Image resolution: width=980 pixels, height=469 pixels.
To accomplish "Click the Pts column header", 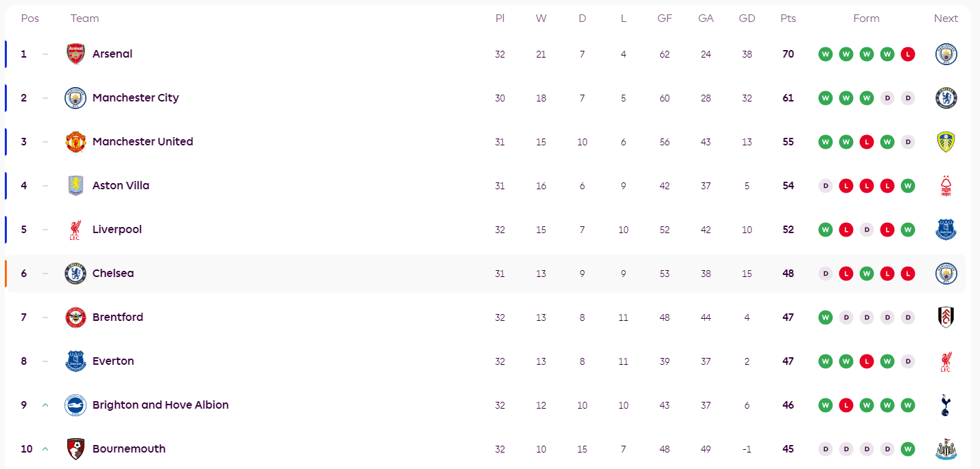I will [788, 19].
